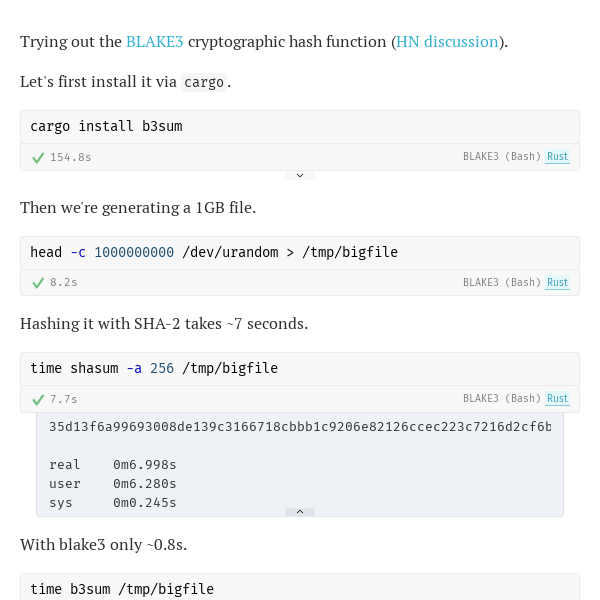Click the SHA-256 hash output text

click(x=300, y=427)
